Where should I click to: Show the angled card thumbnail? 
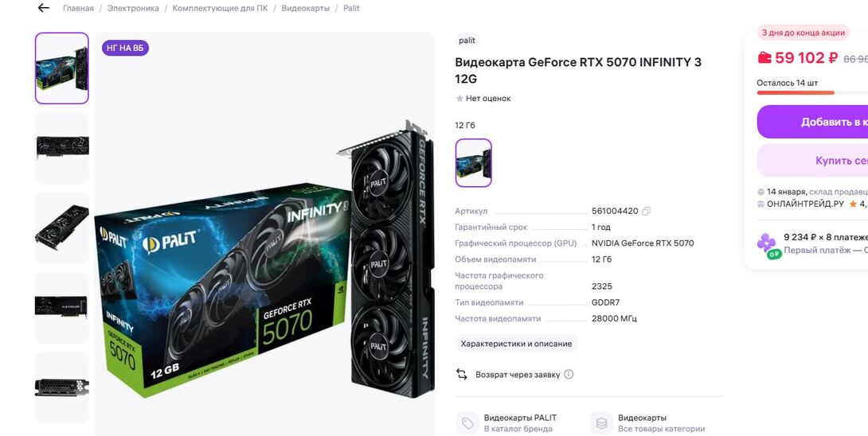point(62,228)
